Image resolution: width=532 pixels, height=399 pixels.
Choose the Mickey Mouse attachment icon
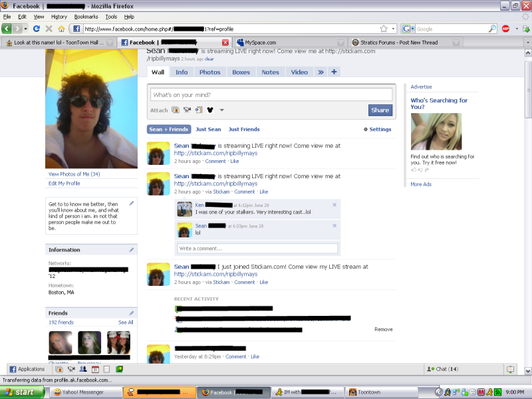coord(210,110)
